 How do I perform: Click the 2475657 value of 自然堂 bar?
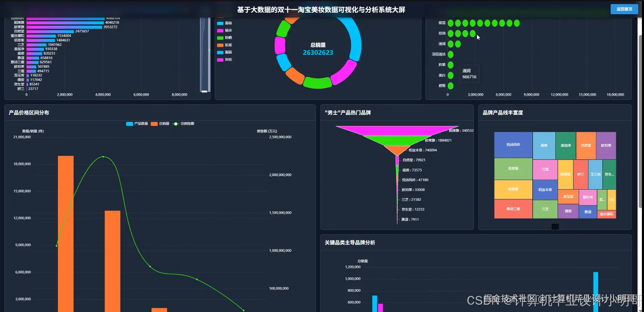coord(82,31)
